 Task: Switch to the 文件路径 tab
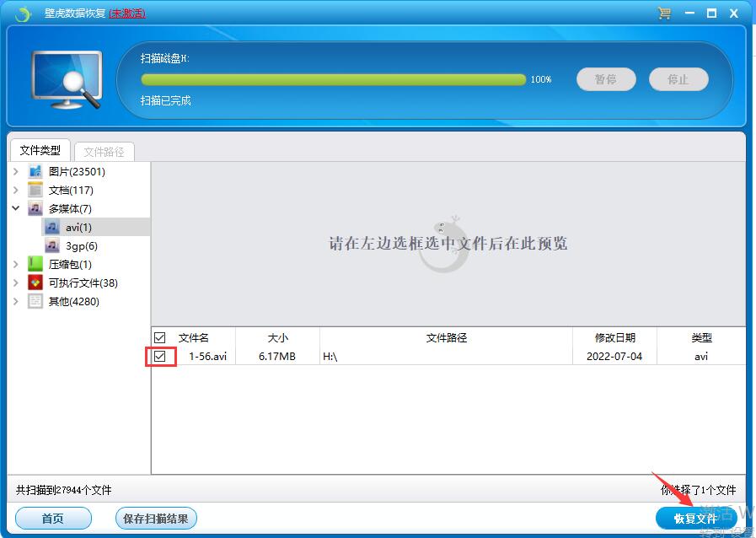coord(104,152)
